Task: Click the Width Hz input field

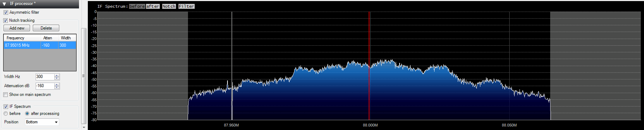Action: [x=45, y=77]
